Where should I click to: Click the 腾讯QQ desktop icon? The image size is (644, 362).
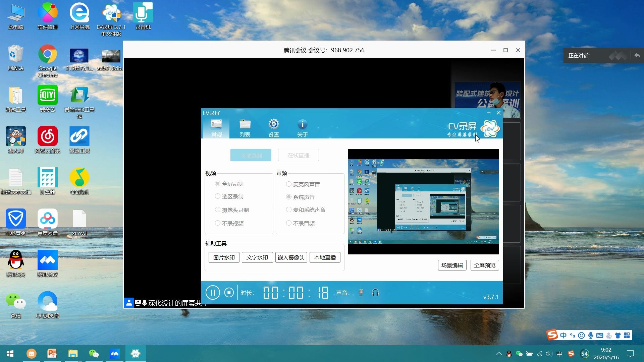tap(16, 264)
